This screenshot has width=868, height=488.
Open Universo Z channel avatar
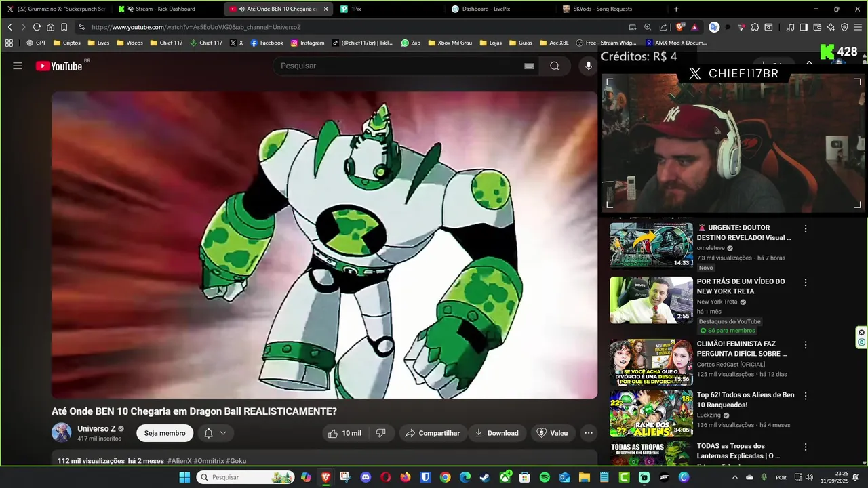click(x=62, y=432)
